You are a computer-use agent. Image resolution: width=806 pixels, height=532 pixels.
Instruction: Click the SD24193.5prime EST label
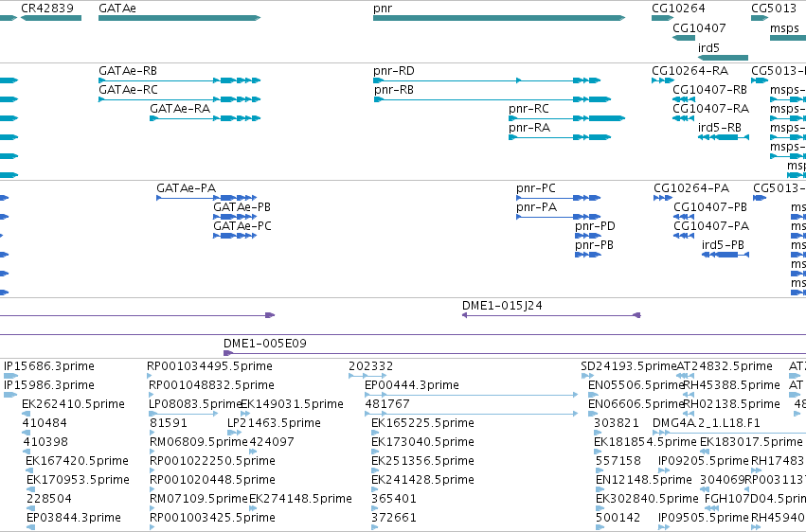tap(629, 366)
